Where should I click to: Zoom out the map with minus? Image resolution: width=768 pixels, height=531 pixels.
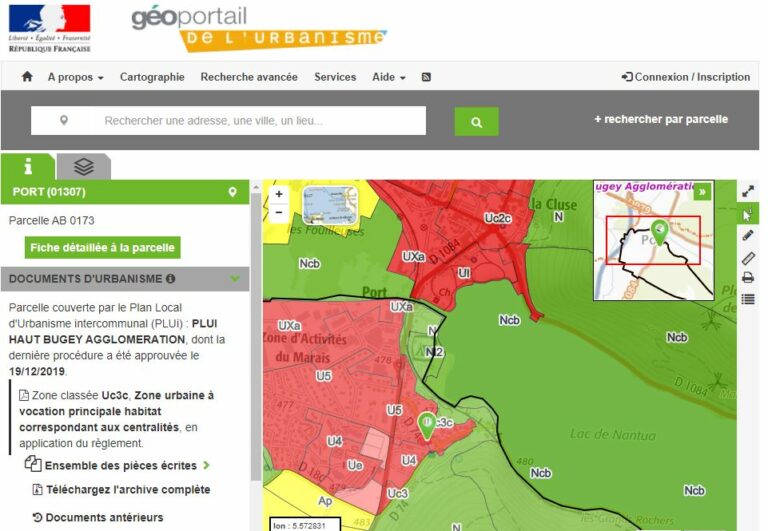pos(279,213)
